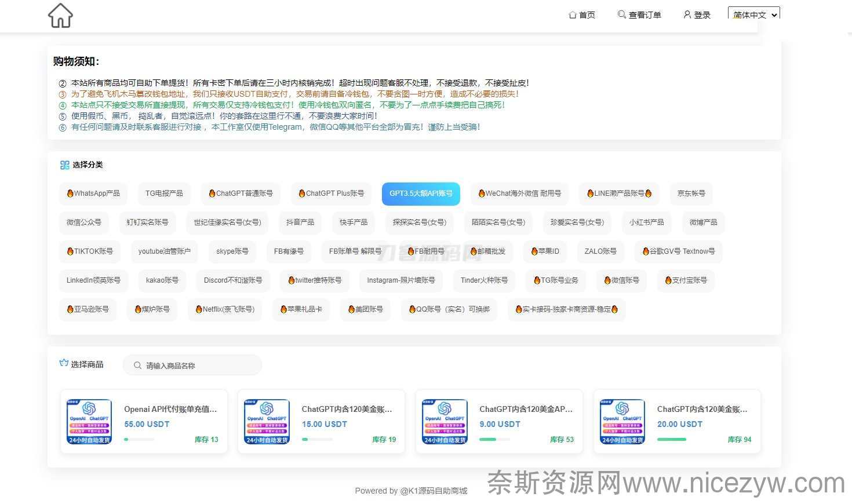The width and height of the screenshot is (852, 504).
Task: Select the 煤炉账号 category
Action: 152,309
